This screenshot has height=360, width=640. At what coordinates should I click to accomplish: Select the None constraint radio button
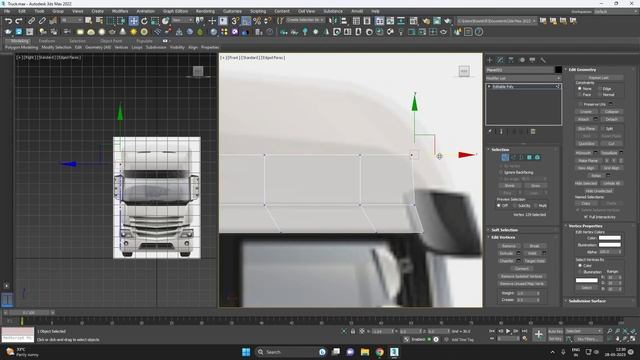tap(580, 89)
